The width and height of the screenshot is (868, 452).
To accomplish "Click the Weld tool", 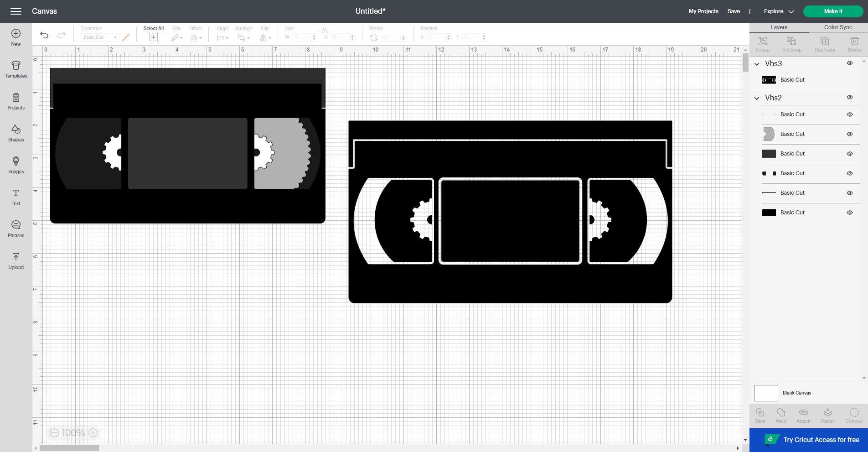I will (781, 415).
